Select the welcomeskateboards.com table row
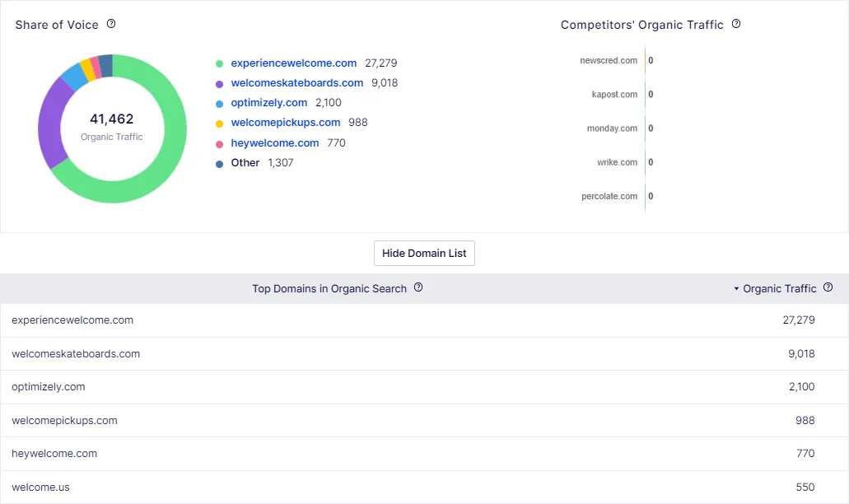The height and width of the screenshot is (504, 849). click(425, 353)
